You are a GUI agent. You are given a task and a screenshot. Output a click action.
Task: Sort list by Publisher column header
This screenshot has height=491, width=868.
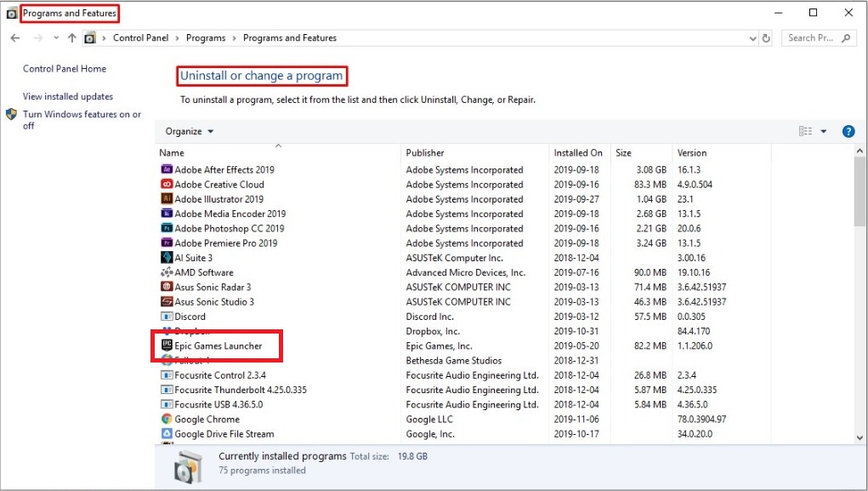tap(425, 153)
